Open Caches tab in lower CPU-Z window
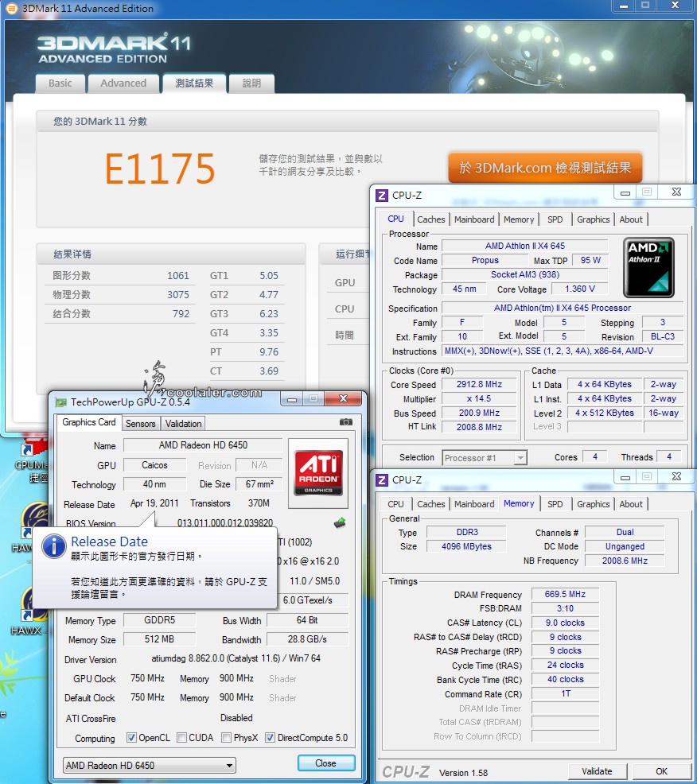This screenshot has height=784, width=697. point(430,504)
